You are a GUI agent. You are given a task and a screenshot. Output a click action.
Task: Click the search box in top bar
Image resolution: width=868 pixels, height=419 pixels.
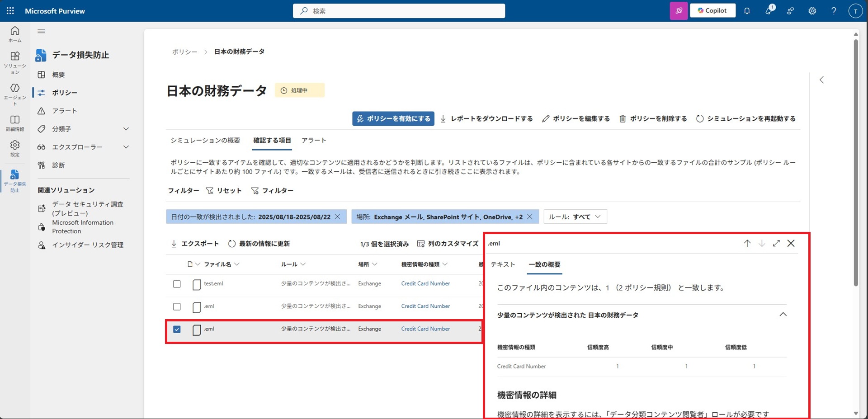(x=399, y=11)
